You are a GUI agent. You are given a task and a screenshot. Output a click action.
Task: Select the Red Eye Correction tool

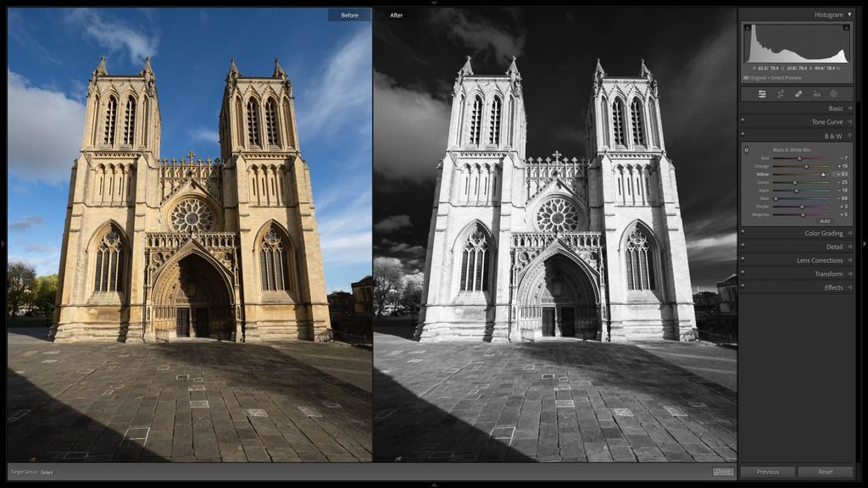tap(816, 93)
